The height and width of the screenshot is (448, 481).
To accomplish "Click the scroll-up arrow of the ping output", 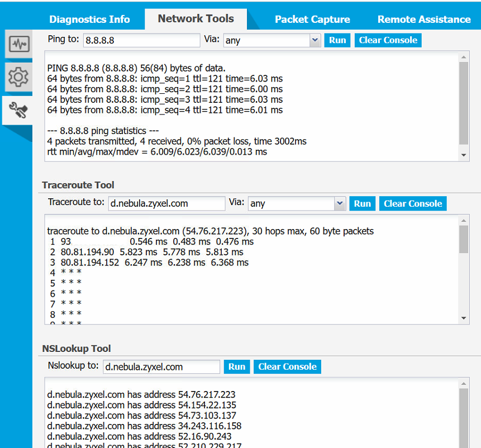I will coord(464,56).
